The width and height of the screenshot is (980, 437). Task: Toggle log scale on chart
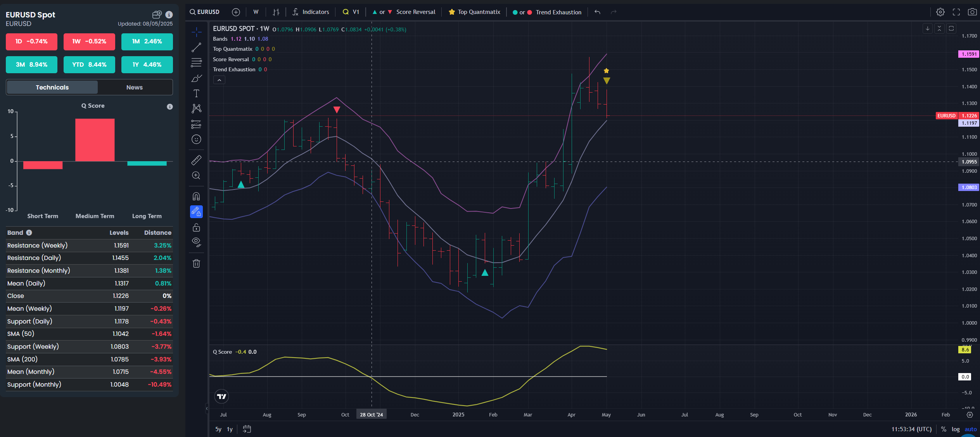click(956, 429)
